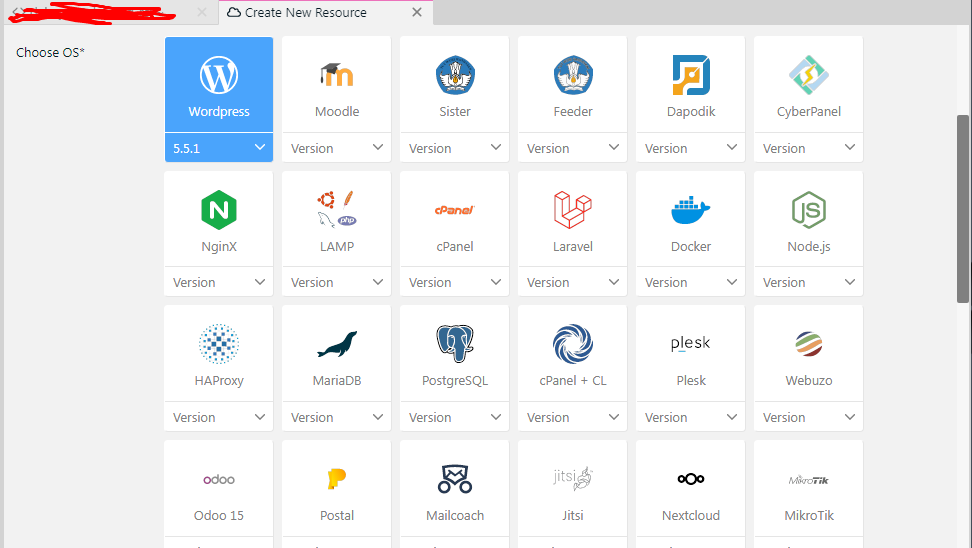
Task: Open the Feeder Version dropdown
Action: tap(572, 148)
